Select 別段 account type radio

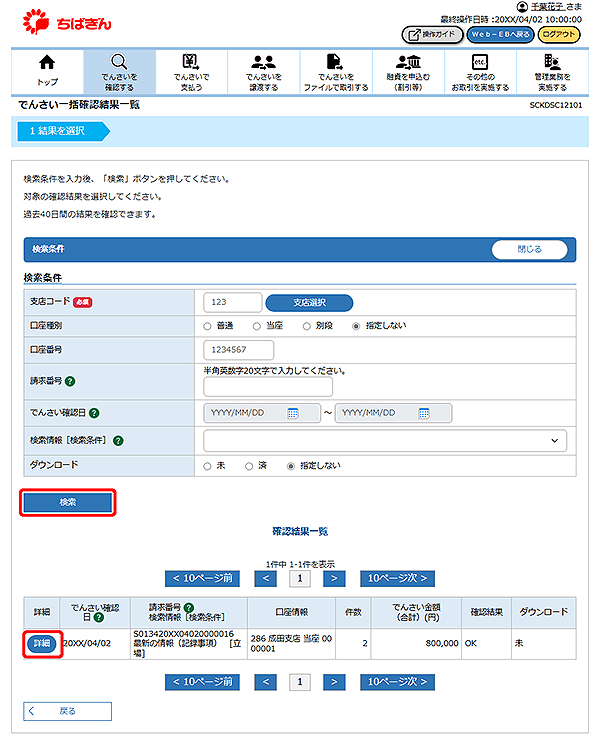tap(306, 326)
